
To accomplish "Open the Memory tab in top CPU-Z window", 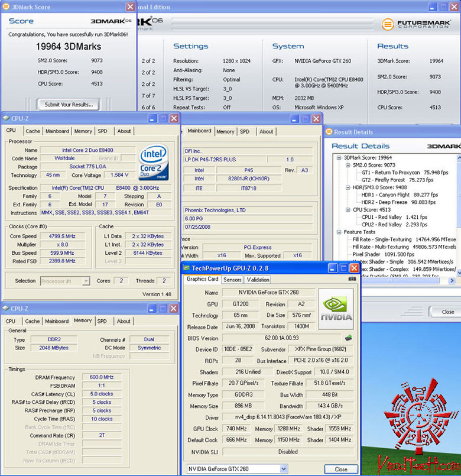I will (83, 131).
